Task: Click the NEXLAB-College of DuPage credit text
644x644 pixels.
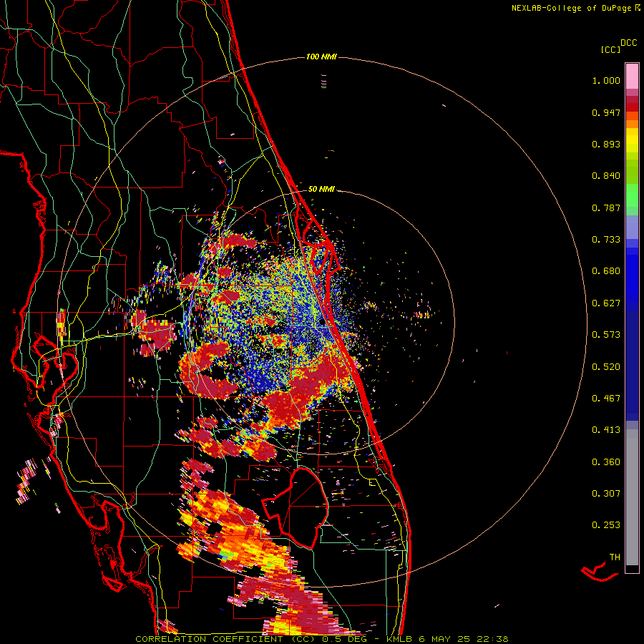Action: click(571, 8)
